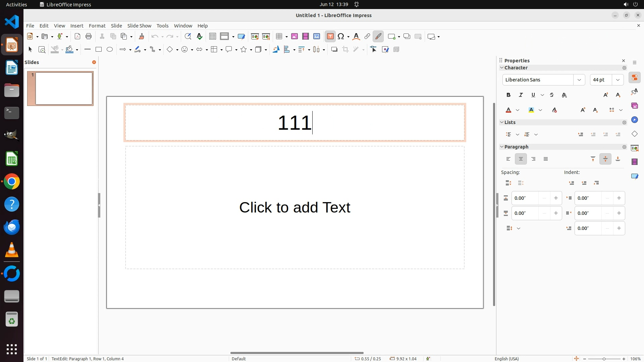This screenshot has width=644, height=362.
Task: Click the Export as PDF icon
Action: pyautogui.click(x=77, y=37)
